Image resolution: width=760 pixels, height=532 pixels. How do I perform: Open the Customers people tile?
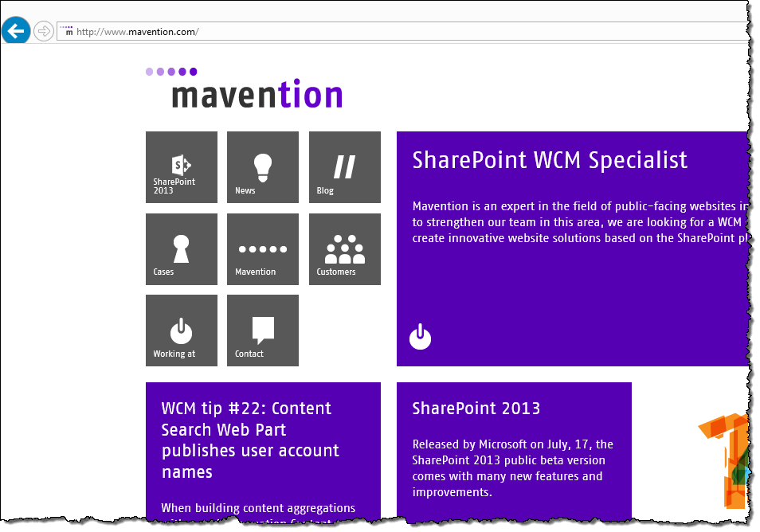(x=345, y=249)
